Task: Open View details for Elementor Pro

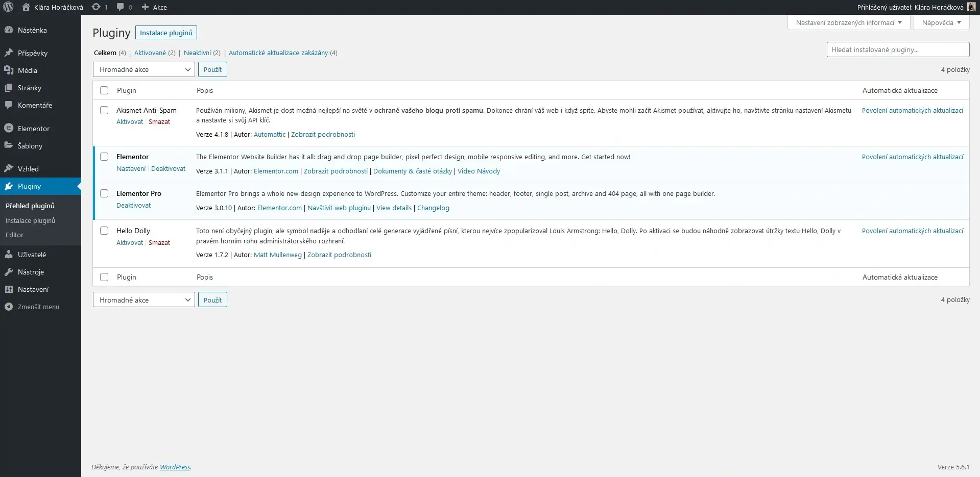Action: (x=394, y=208)
